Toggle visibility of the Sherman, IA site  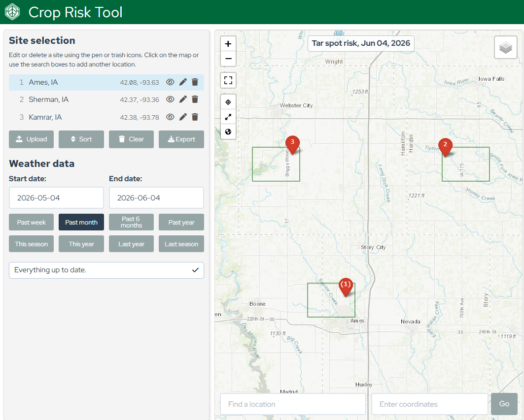(x=170, y=99)
